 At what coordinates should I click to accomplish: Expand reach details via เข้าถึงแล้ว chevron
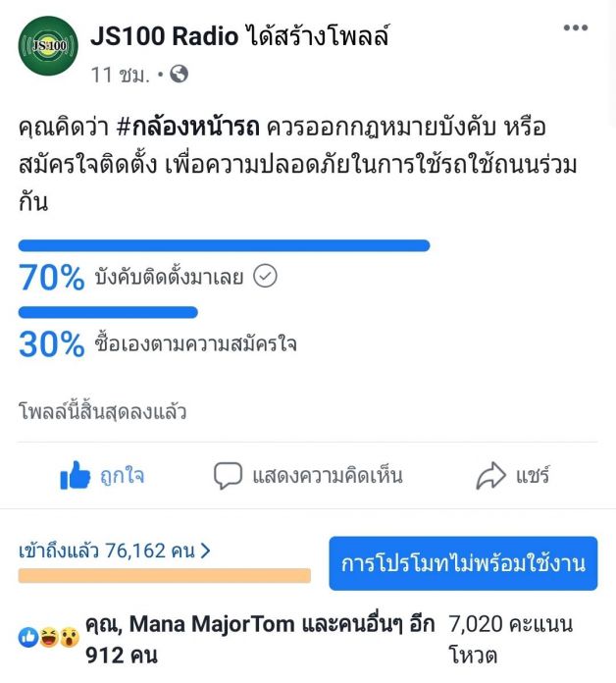[205, 551]
